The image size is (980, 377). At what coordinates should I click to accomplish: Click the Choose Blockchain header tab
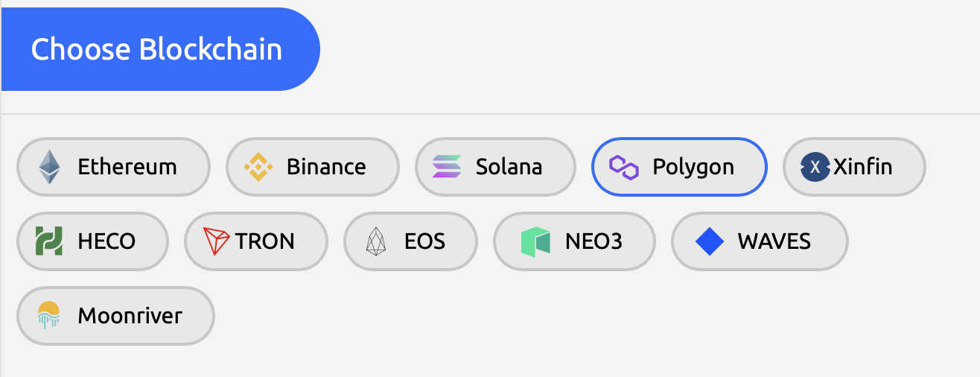(156, 50)
